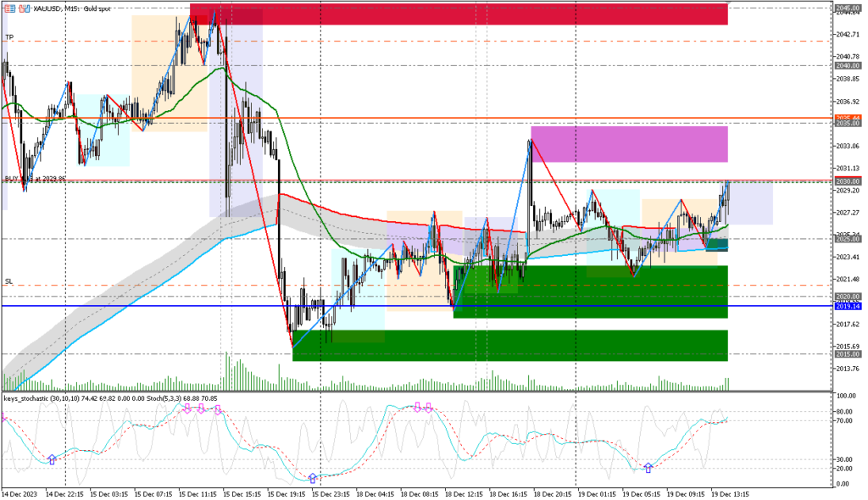Select the SL level label
The height and width of the screenshot is (500, 868).
point(9,281)
